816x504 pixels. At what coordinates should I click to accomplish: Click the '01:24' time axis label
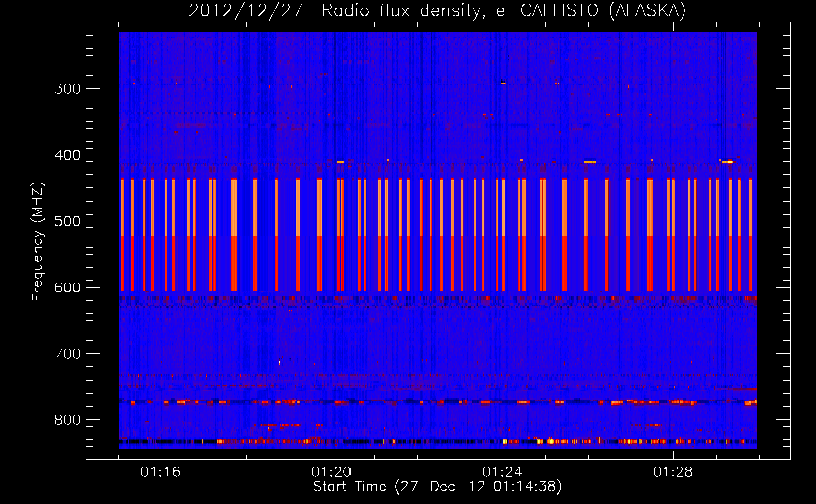click(x=502, y=472)
